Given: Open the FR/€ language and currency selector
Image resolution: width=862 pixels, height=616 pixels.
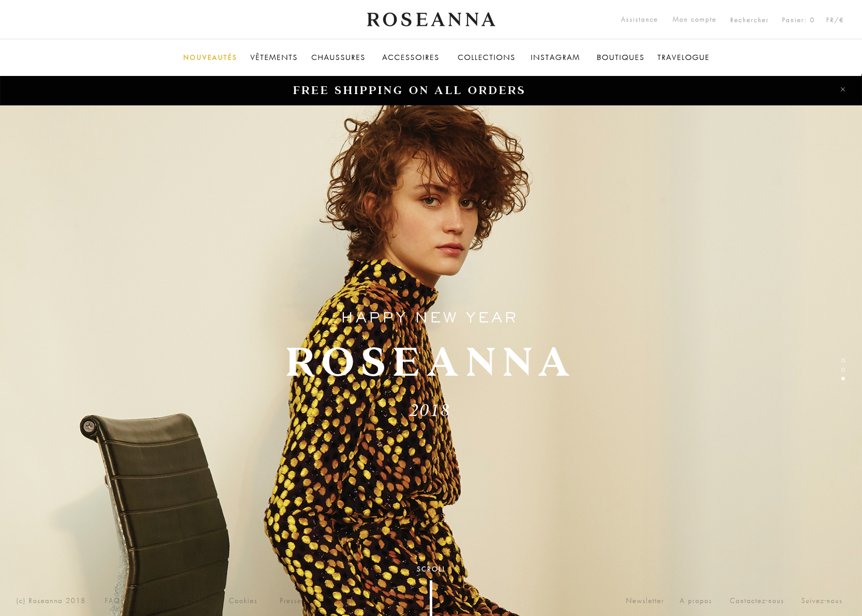Looking at the screenshot, I should click(x=835, y=20).
